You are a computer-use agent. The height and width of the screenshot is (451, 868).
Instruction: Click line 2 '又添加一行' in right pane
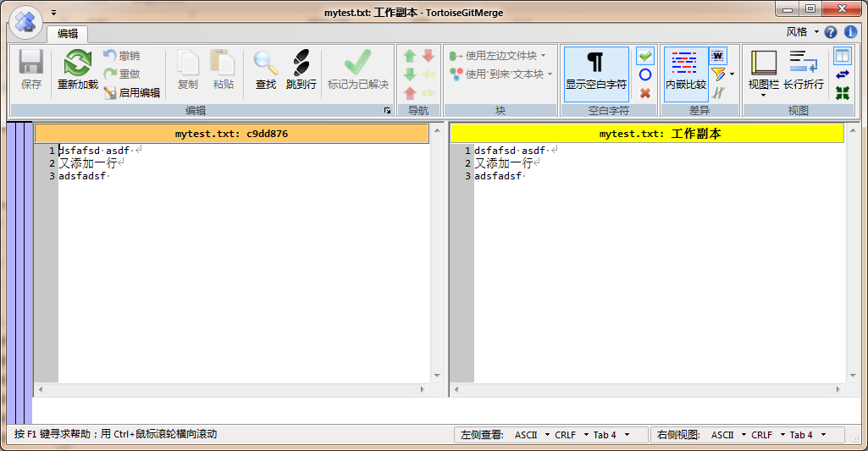pyautogui.click(x=503, y=163)
